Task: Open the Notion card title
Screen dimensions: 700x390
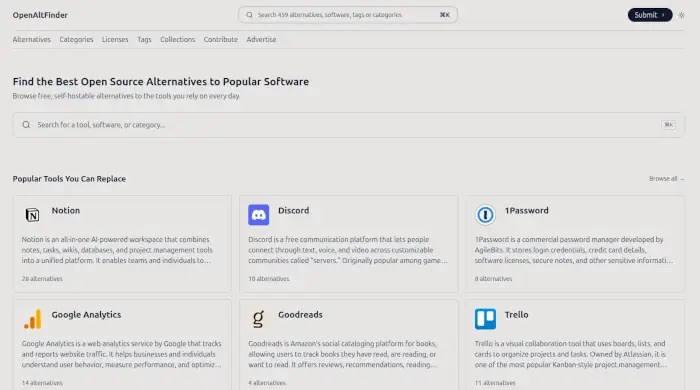Action: click(66, 211)
